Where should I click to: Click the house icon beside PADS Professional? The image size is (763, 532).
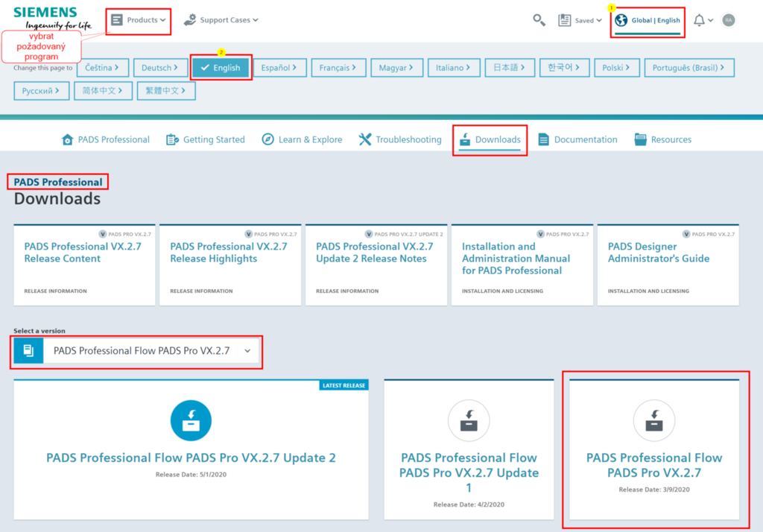coord(68,139)
